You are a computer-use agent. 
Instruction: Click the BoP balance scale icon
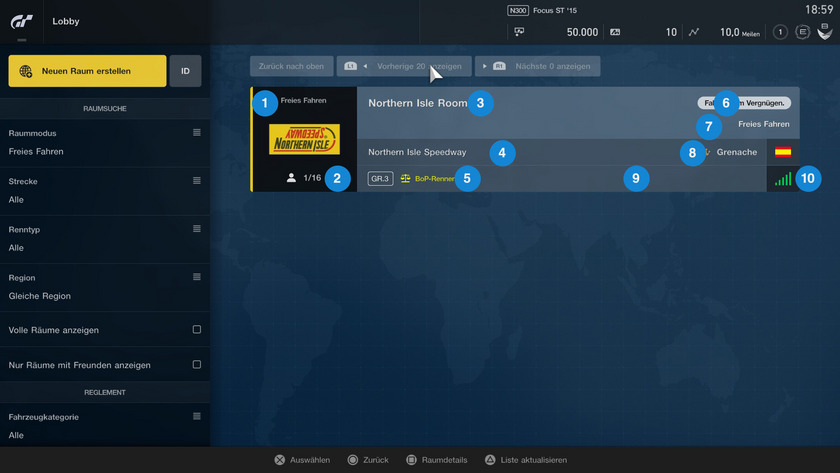(x=405, y=179)
